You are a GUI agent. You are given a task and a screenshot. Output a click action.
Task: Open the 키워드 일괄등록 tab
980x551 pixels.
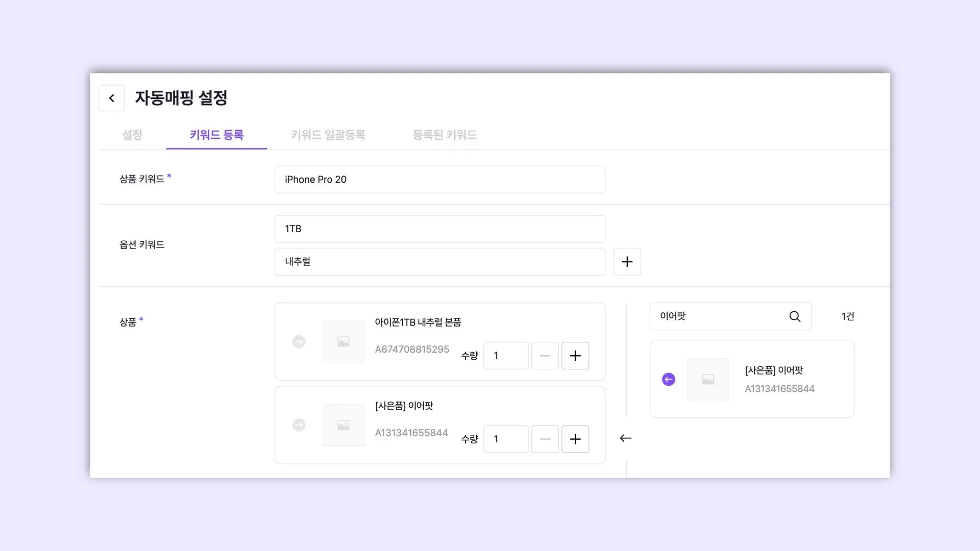point(328,135)
